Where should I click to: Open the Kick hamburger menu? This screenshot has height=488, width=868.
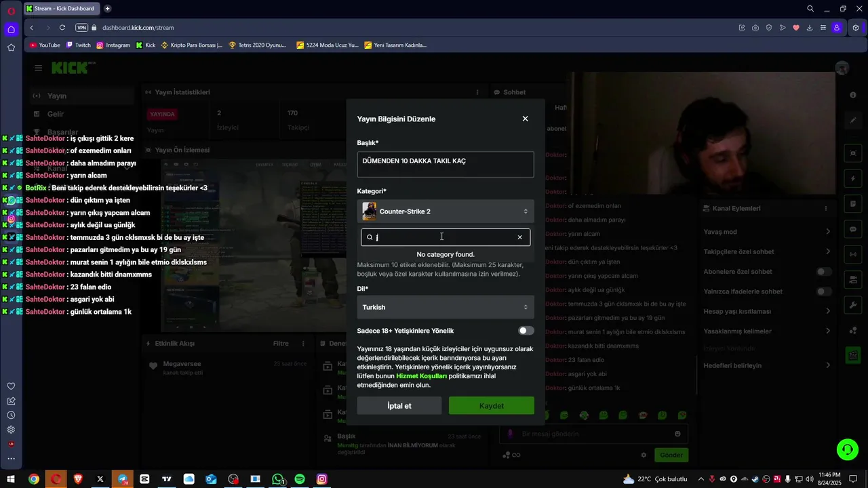coord(38,68)
